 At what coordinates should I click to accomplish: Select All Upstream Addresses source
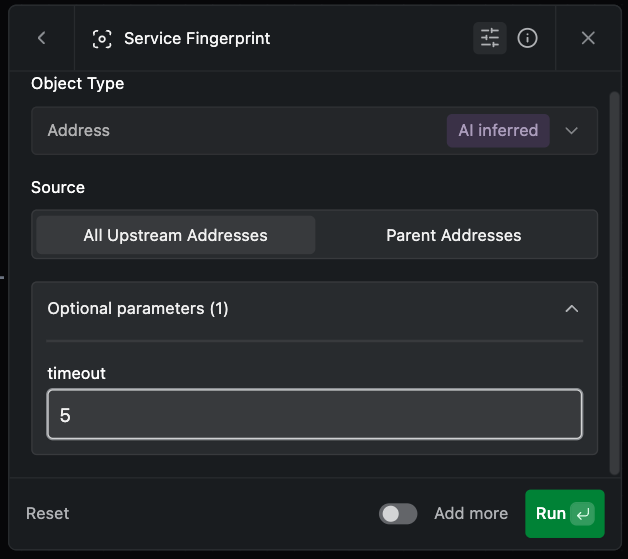(x=176, y=236)
